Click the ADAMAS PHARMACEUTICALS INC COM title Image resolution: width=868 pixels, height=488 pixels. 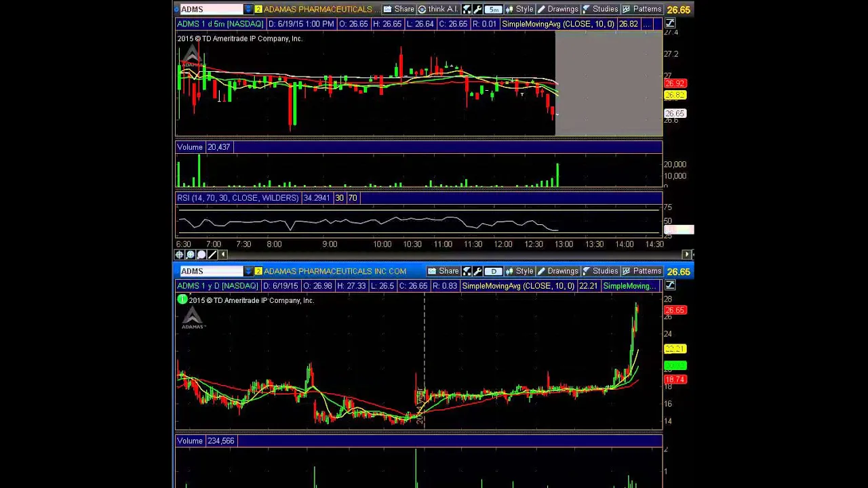(x=335, y=271)
